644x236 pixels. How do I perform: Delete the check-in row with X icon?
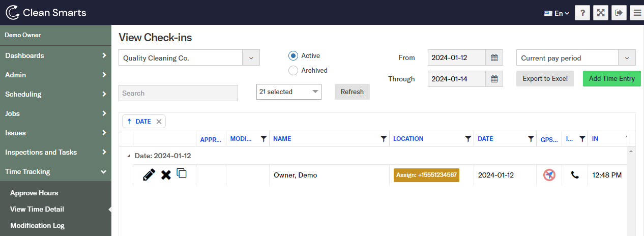point(166,175)
